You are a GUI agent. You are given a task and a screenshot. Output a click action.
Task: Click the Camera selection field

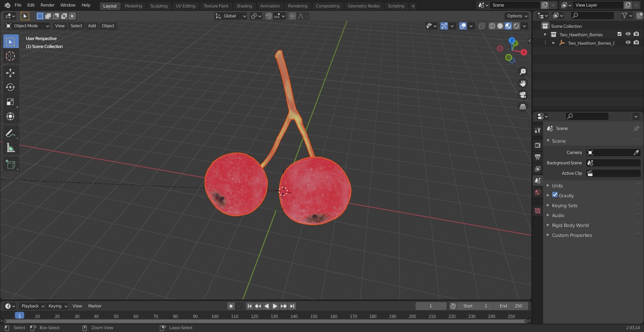(x=613, y=153)
